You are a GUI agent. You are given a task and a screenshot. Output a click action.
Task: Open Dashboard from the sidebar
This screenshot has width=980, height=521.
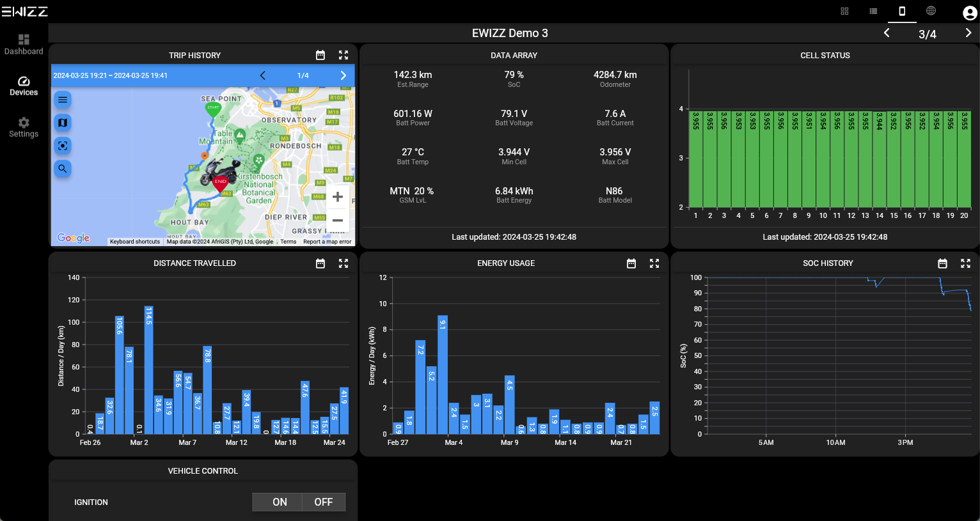click(x=24, y=44)
